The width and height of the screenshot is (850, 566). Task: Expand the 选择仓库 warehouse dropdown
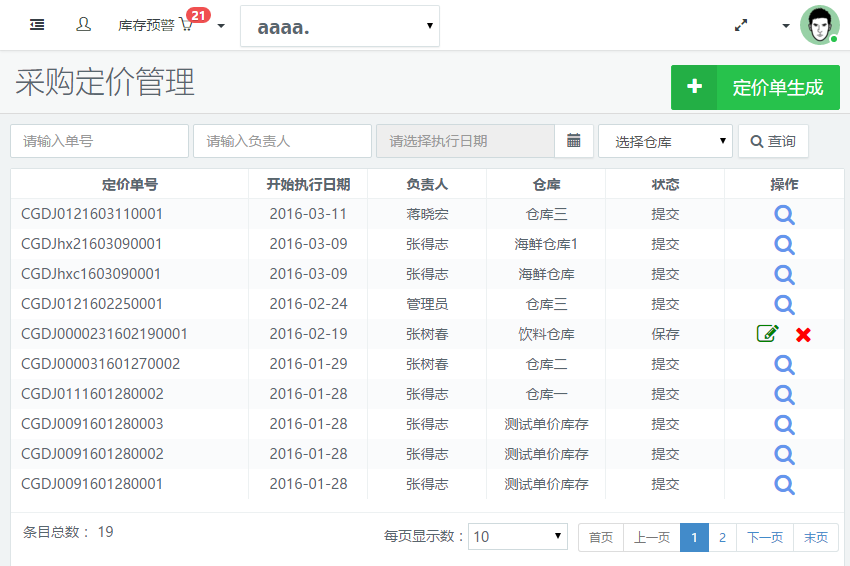click(665, 141)
